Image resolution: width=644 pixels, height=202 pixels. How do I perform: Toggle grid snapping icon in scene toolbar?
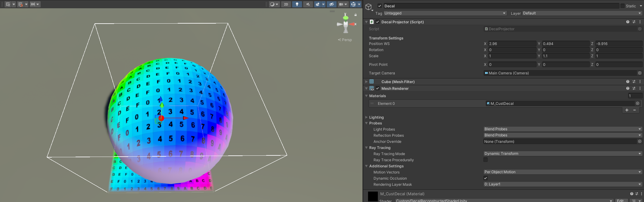pos(20,4)
